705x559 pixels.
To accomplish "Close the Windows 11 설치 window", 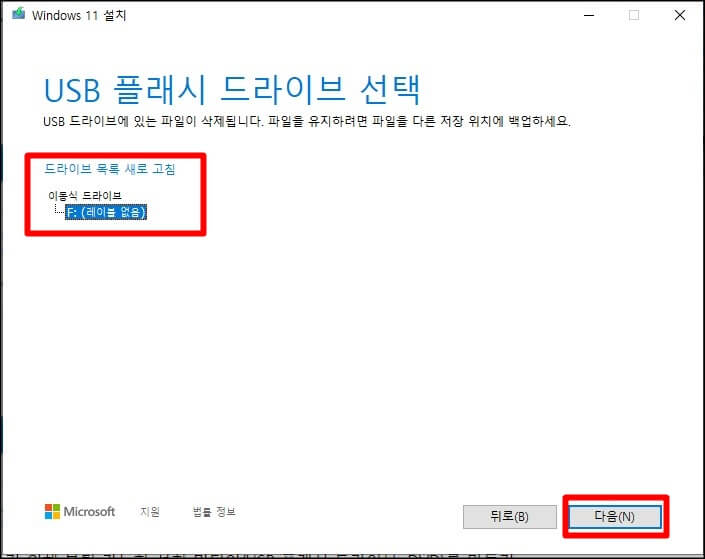I will [x=680, y=15].
